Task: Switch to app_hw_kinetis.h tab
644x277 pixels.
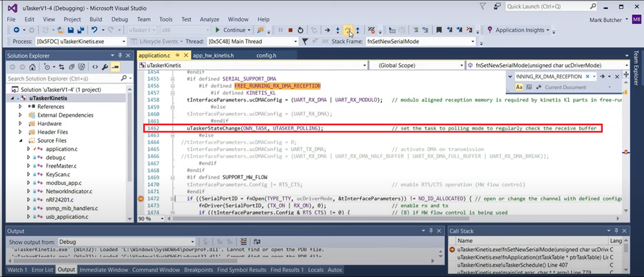Action: click(x=213, y=55)
